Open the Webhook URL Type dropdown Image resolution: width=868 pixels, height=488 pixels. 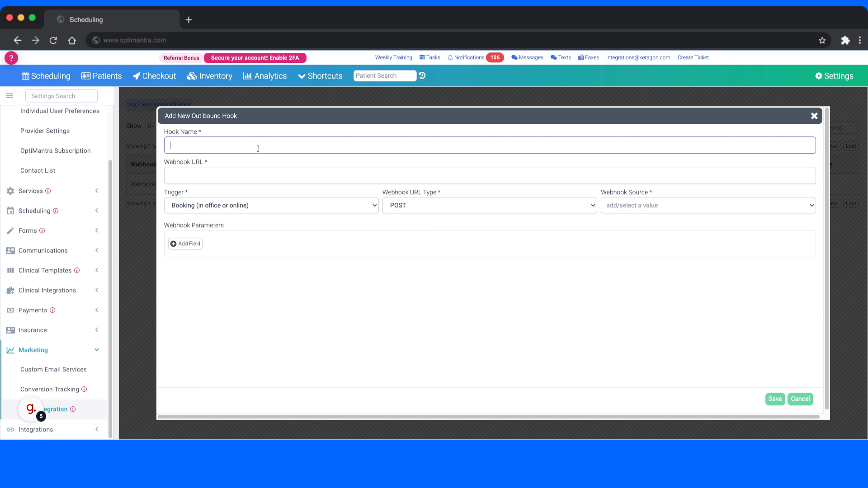[x=491, y=205]
